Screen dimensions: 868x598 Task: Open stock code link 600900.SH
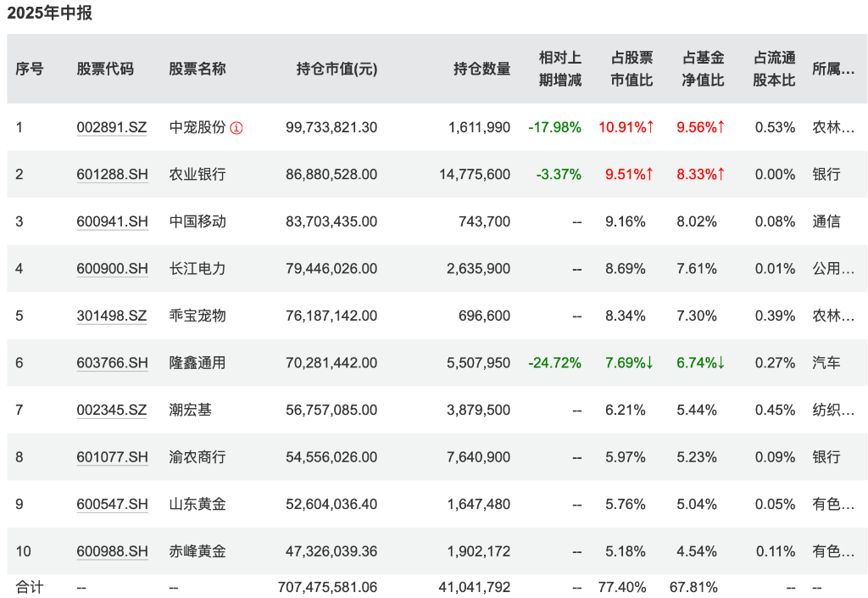tap(113, 269)
